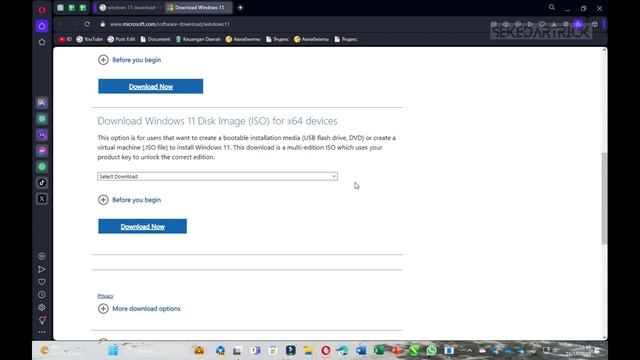
Task: Open Microsoft Edge from the taskbar
Action: pos(343,350)
